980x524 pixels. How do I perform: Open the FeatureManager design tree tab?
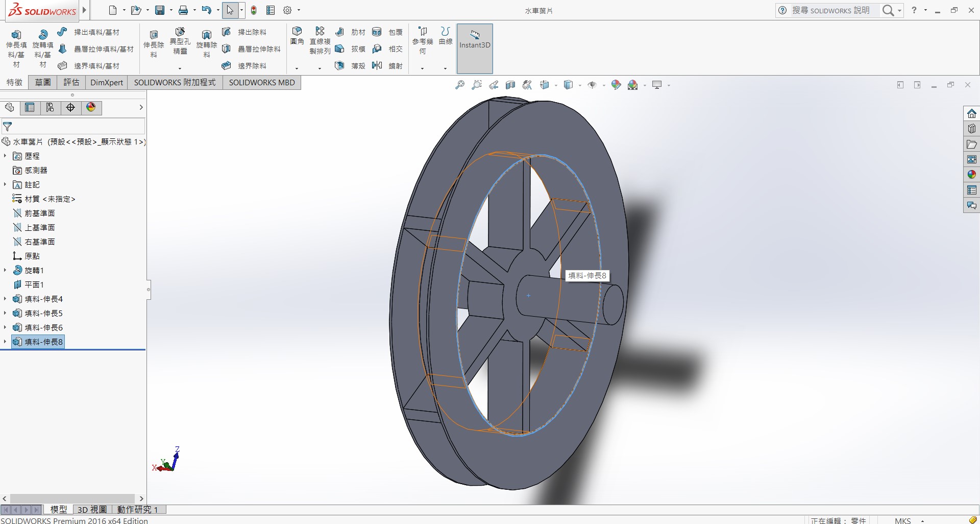[9, 107]
